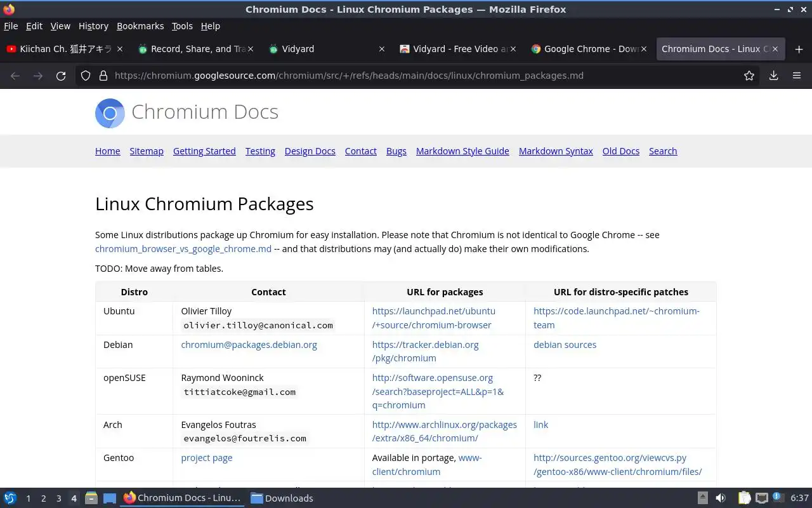
Task: Click the Chromium Docs logo
Action: [x=110, y=113]
